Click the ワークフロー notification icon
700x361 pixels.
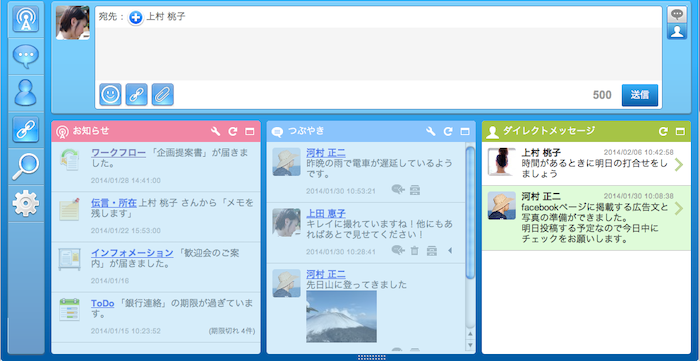[69, 160]
